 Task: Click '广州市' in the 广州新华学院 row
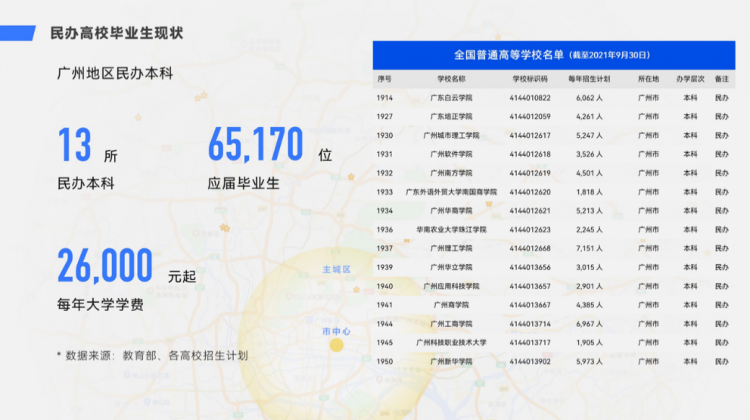[x=648, y=362]
